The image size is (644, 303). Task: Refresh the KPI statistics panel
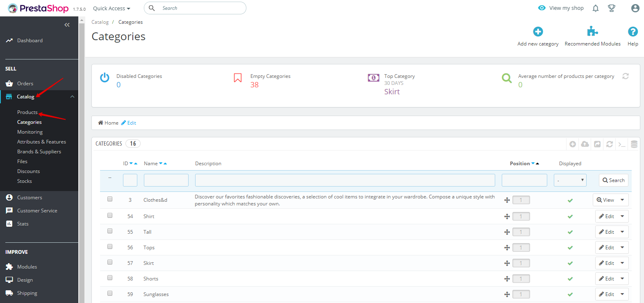coord(626,76)
